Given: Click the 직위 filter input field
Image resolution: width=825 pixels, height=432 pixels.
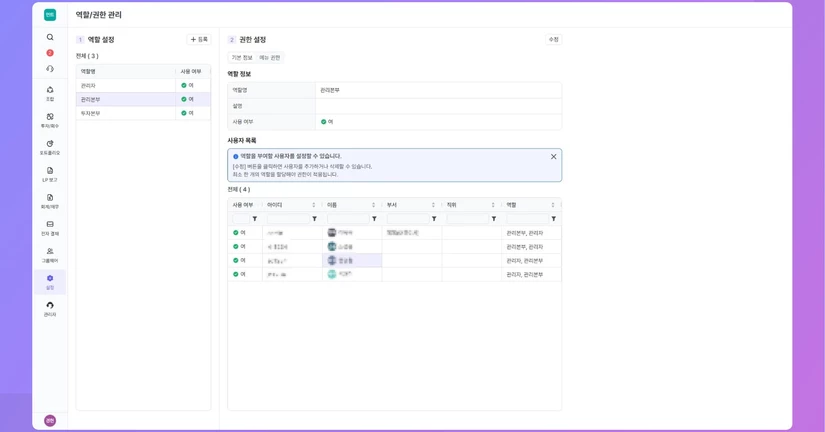Looking at the screenshot, I should point(468,219).
